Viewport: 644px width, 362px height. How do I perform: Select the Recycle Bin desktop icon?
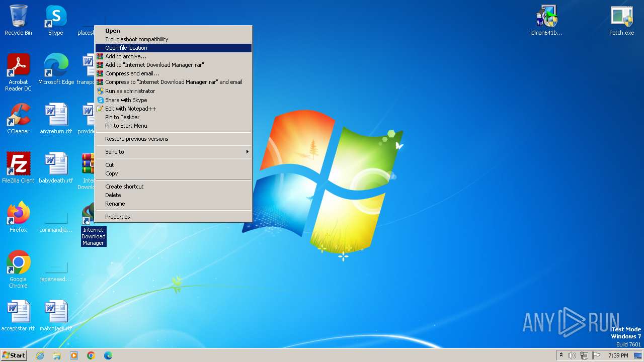pos(18,20)
